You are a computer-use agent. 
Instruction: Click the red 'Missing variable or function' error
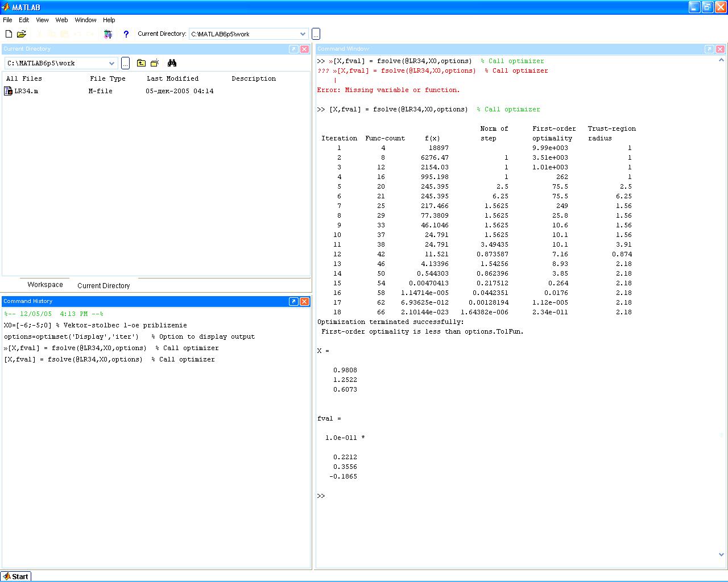[x=388, y=90]
